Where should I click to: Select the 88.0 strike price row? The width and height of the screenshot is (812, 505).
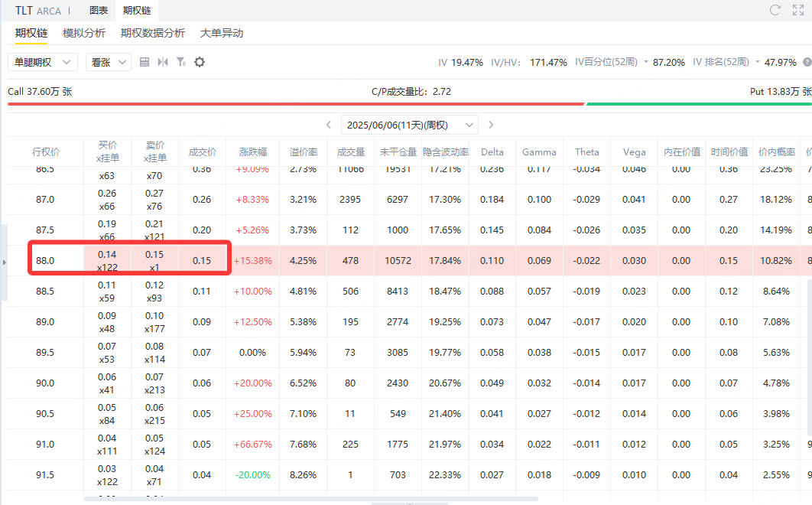tap(409, 261)
